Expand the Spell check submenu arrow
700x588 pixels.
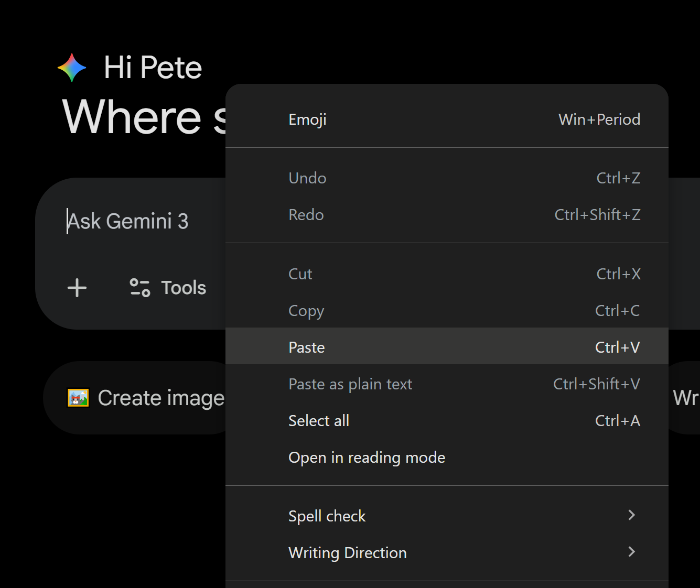(631, 516)
